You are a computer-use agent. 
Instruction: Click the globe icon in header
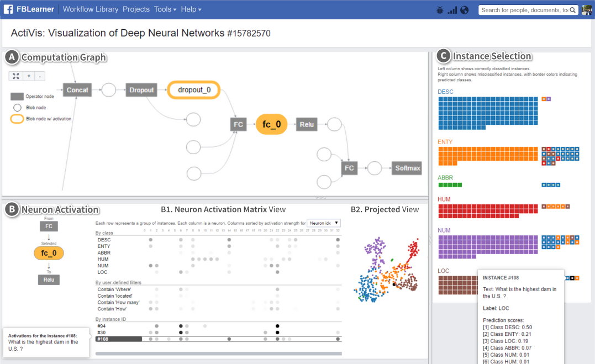465,10
